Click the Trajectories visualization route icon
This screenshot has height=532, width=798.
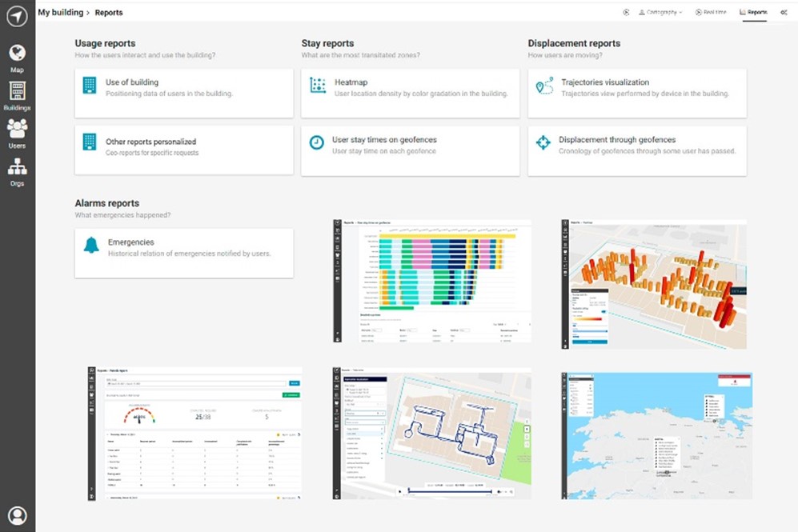[544, 86]
